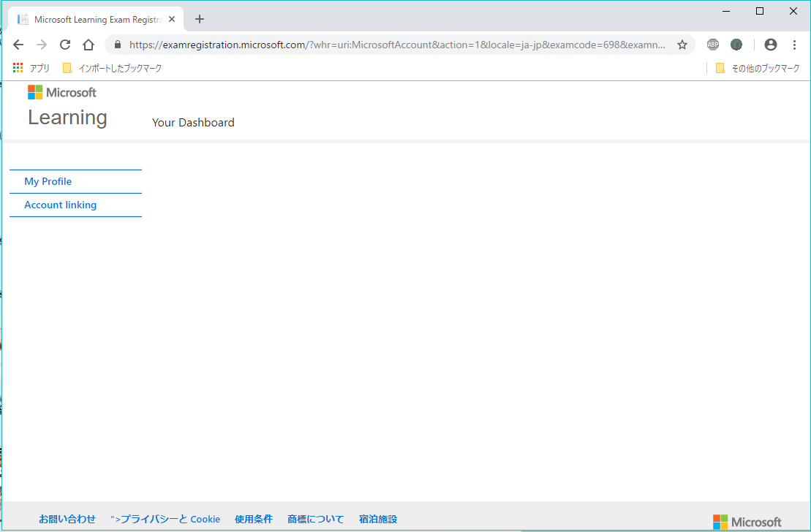Screen dimensions: 811x532
Task: Select the Microsoft Learning Exam Registration tab
Action: click(96, 20)
